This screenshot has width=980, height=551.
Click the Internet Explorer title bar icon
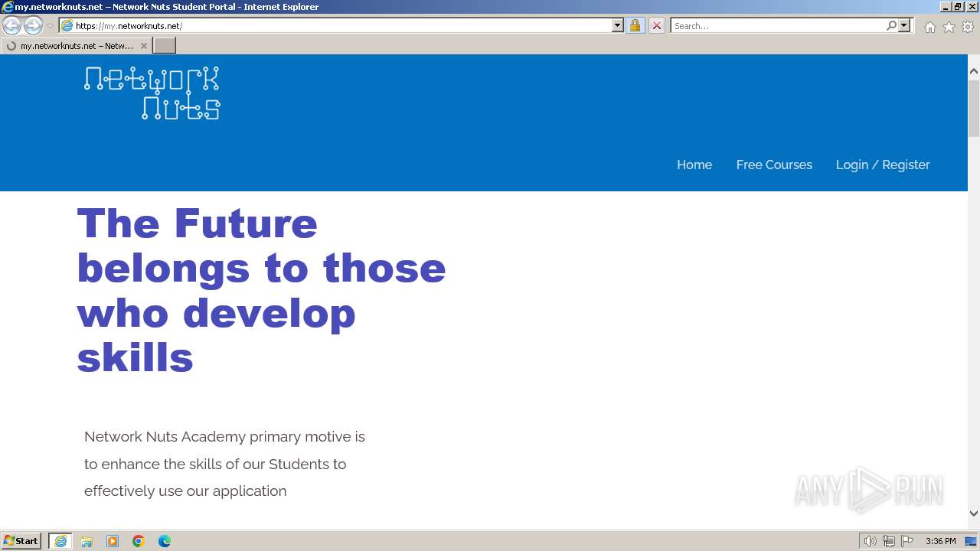coord(7,6)
